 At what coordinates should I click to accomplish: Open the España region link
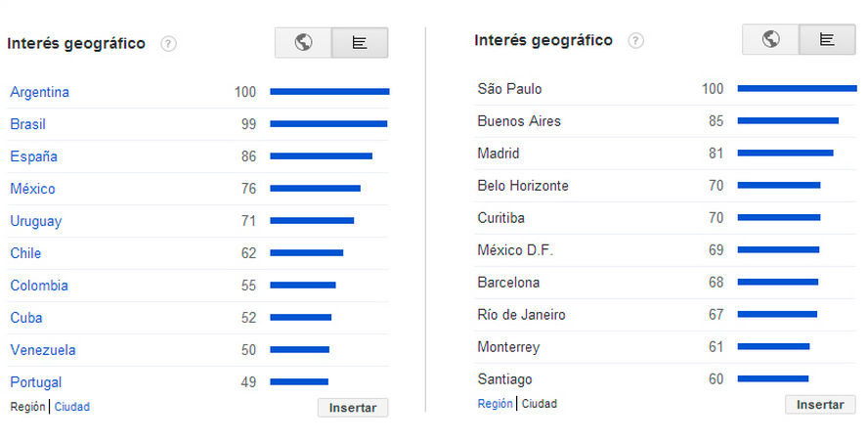point(34,156)
